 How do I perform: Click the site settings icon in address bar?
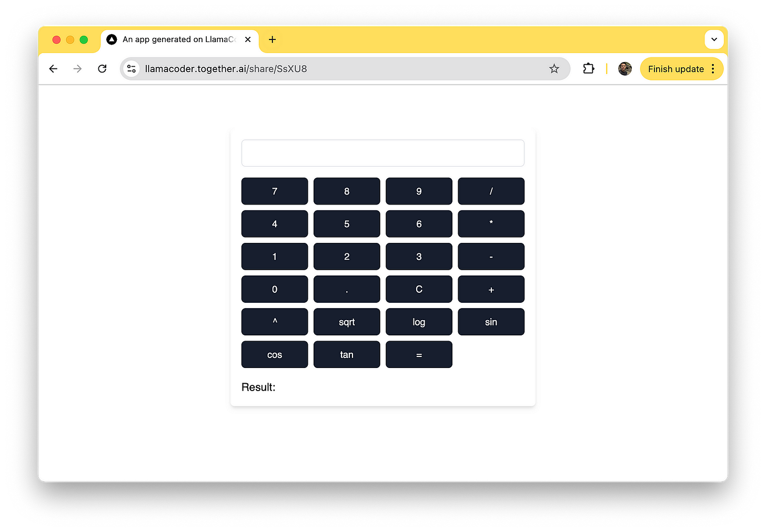[131, 68]
